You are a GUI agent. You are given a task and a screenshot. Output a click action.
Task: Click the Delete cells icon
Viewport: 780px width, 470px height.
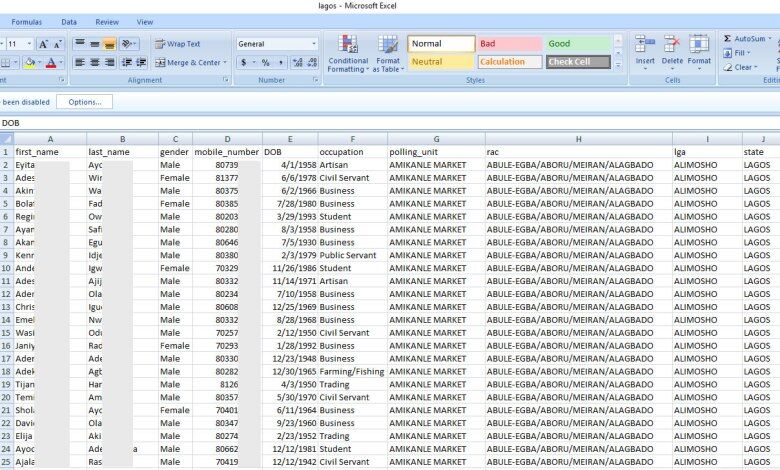pos(672,48)
